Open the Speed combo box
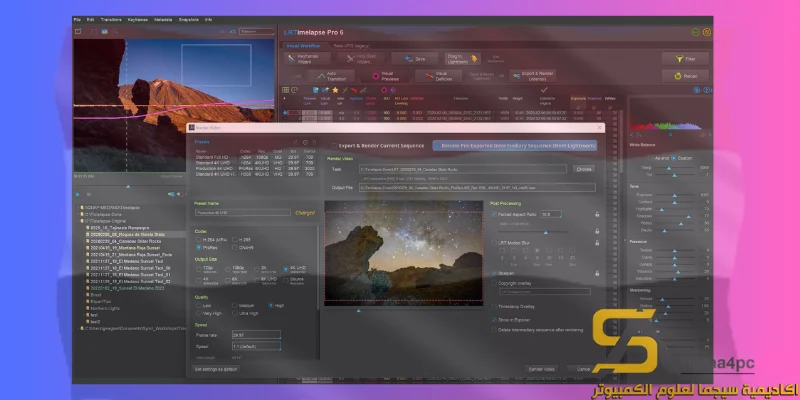The image size is (800, 400). click(x=256, y=346)
